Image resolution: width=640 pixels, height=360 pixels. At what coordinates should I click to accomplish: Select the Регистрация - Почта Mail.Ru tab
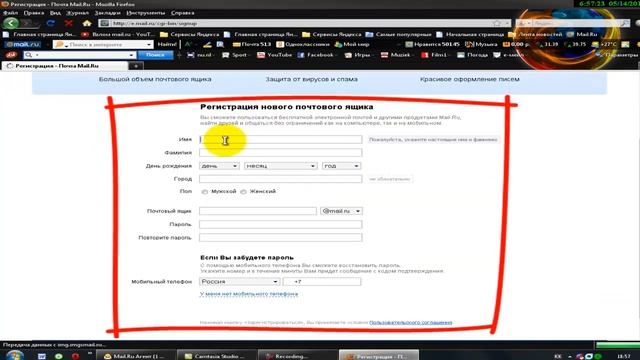point(64,66)
